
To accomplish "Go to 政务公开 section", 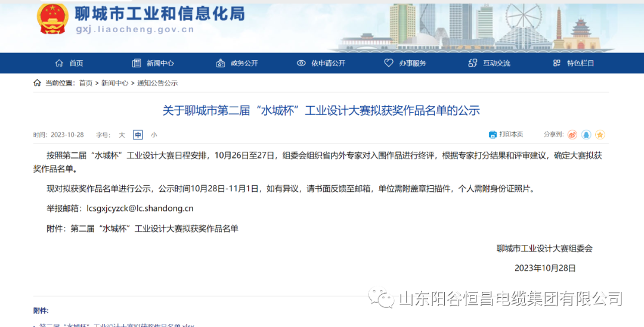I will tap(237, 63).
